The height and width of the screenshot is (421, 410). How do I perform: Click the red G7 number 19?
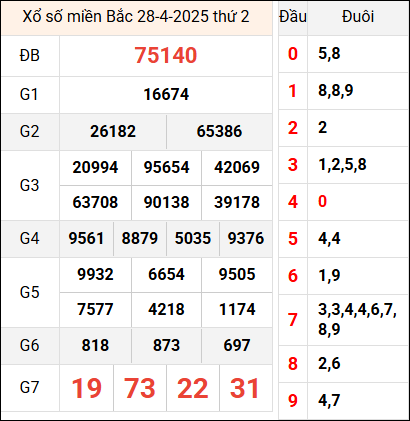86,388
